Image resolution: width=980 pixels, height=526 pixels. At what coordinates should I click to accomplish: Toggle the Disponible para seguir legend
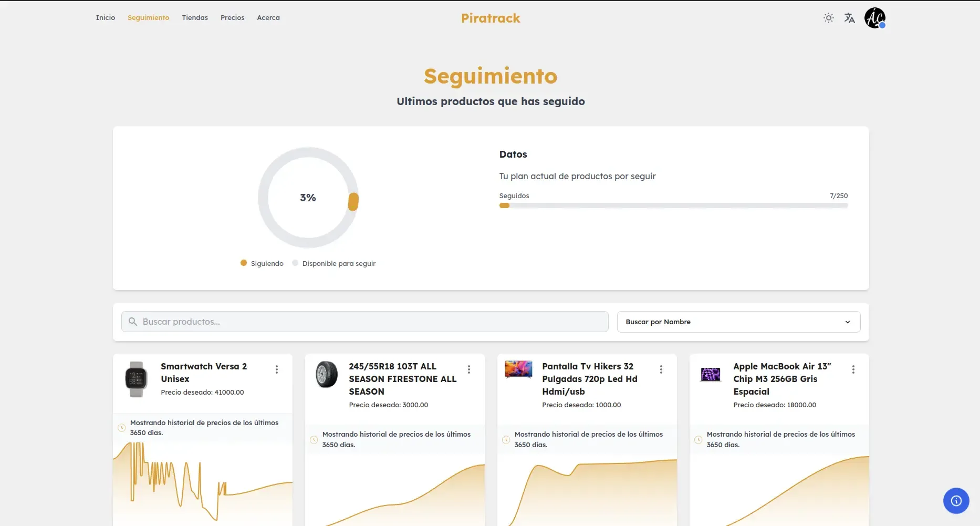(x=334, y=263)
